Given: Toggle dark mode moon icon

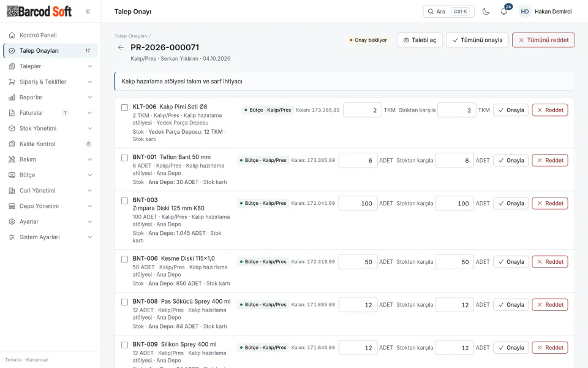Looking at the screenshot, I should click(486, 11).
